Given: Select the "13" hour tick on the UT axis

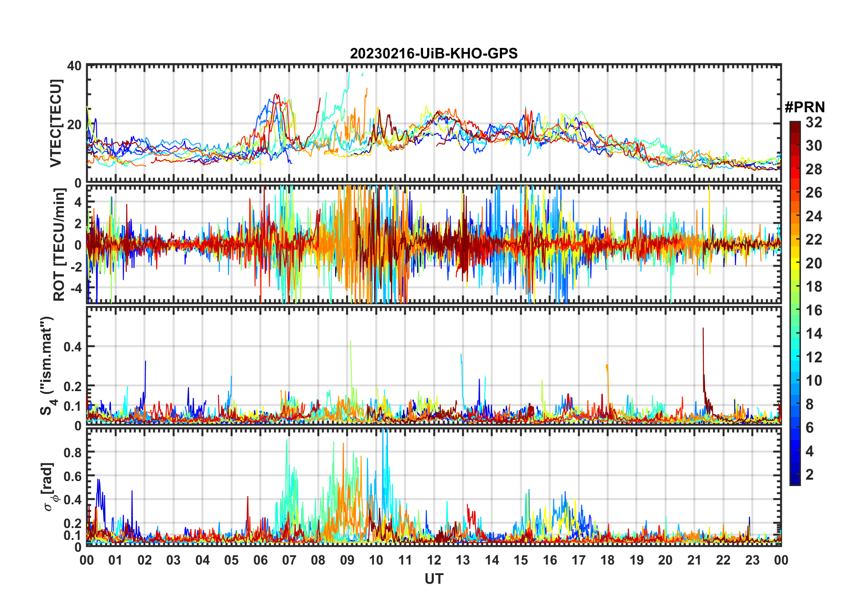Looking at the screenshot, I should 463,560.
